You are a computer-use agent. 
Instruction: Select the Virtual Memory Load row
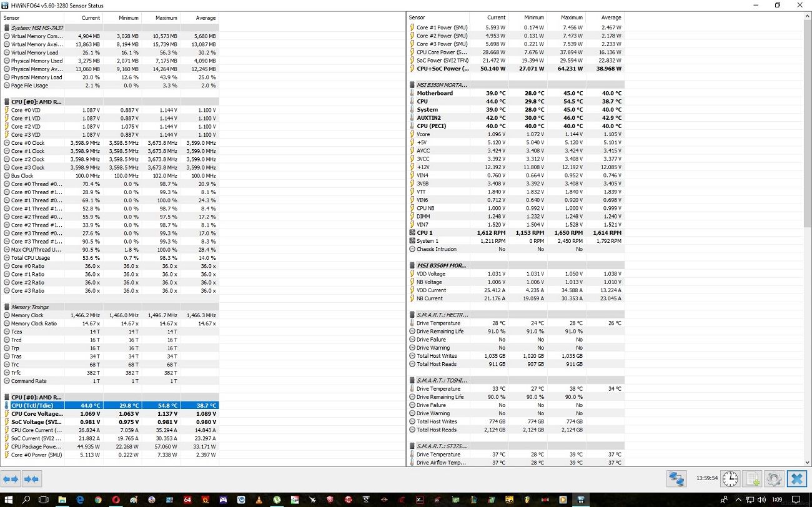(x=110, y=52)
